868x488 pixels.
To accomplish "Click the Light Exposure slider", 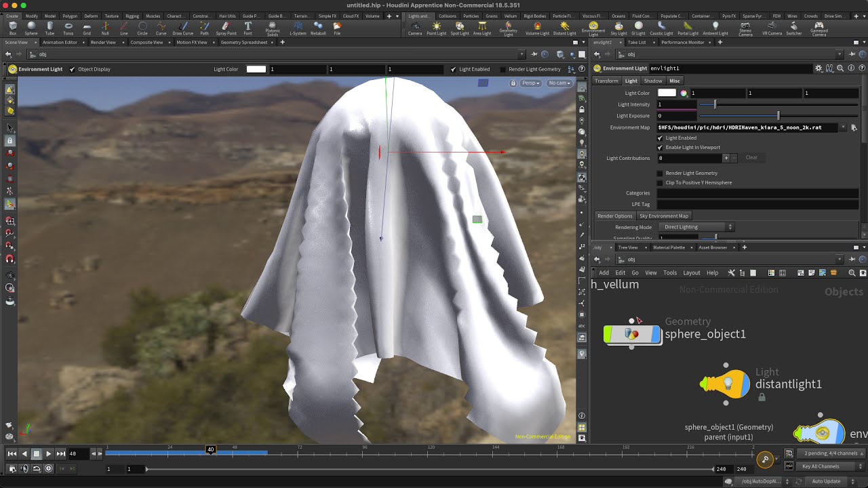I will coord(778,116).
